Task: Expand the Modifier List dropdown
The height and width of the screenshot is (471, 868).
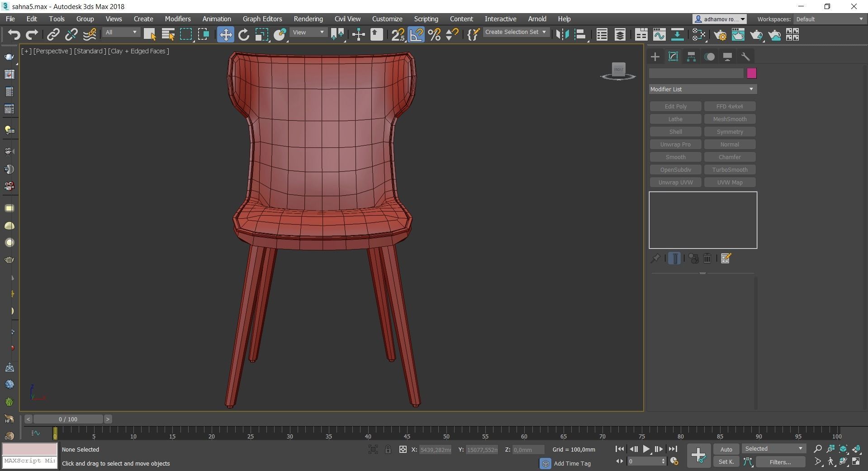Action: click(x=702, y=89)
